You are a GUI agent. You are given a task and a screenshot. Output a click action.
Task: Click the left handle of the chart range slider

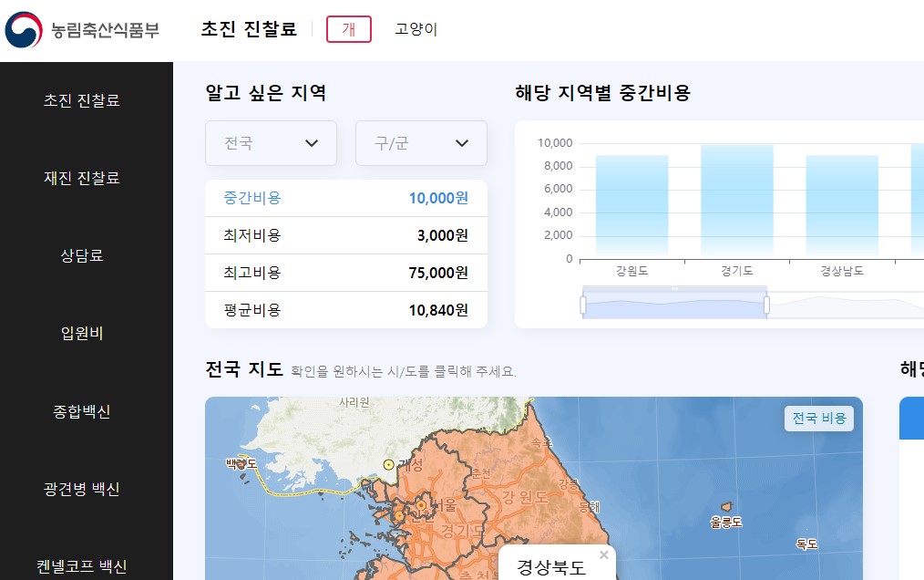[x=581, y=301]
